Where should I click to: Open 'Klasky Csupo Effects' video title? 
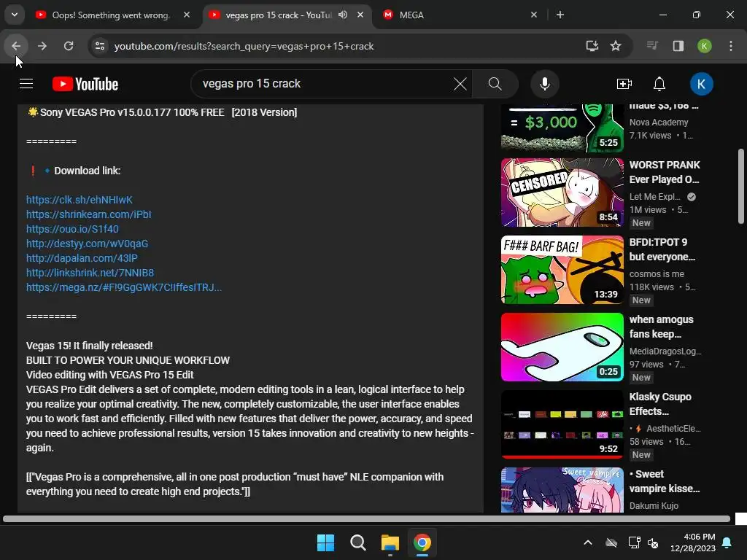tap(659, 404)
